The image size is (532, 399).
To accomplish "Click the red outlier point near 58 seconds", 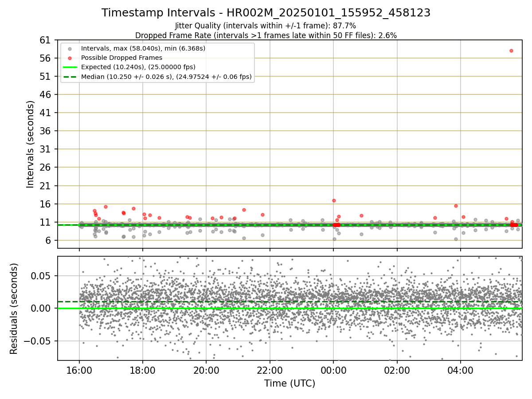I will [511, 51].
